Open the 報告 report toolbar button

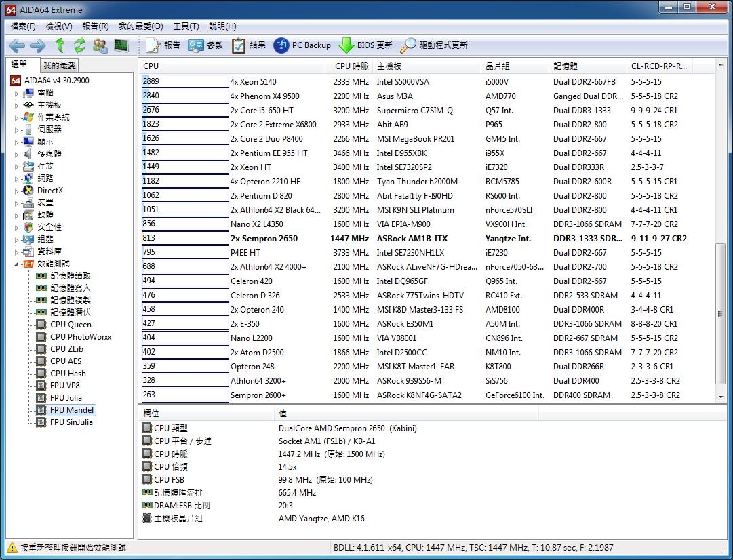[163, 45]
